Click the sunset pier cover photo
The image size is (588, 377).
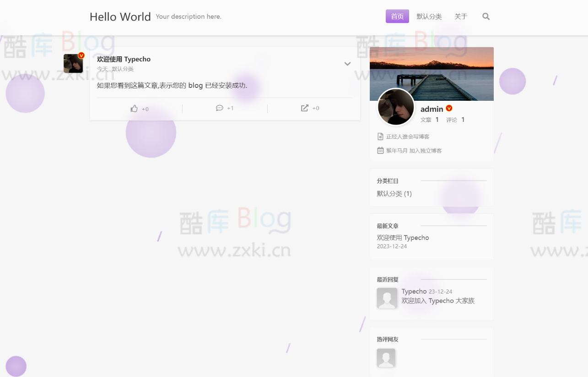point(432,73)
